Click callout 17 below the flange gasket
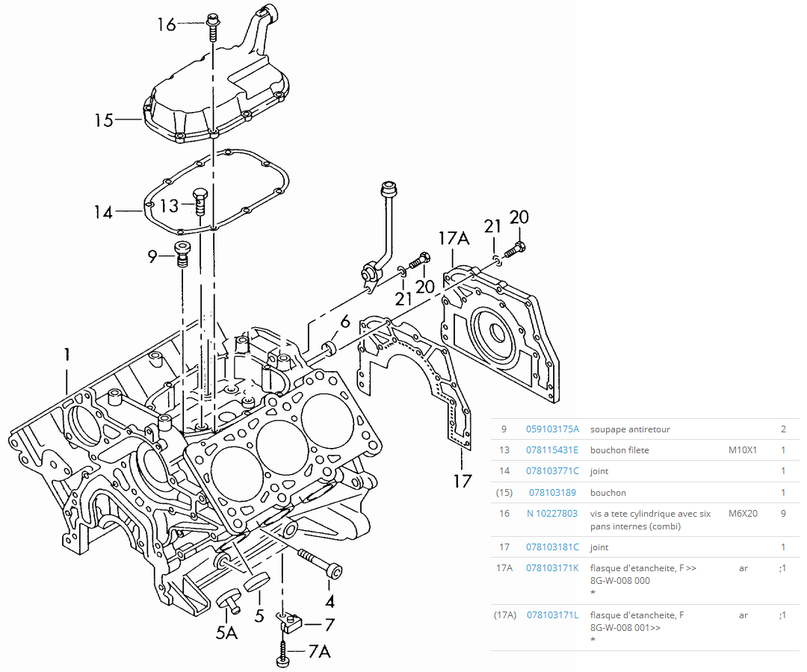Viewport: 807px width, 672px height. (x=463, y=481)
